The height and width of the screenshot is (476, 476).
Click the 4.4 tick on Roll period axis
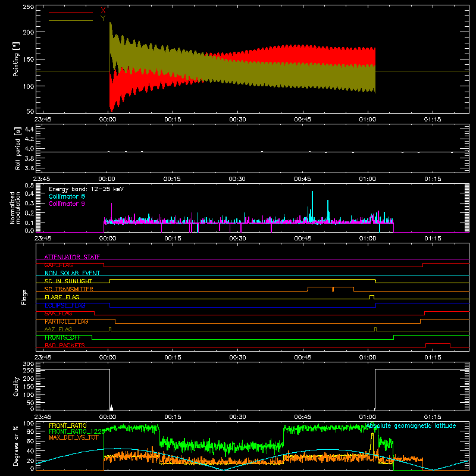[x=29, y=129]
